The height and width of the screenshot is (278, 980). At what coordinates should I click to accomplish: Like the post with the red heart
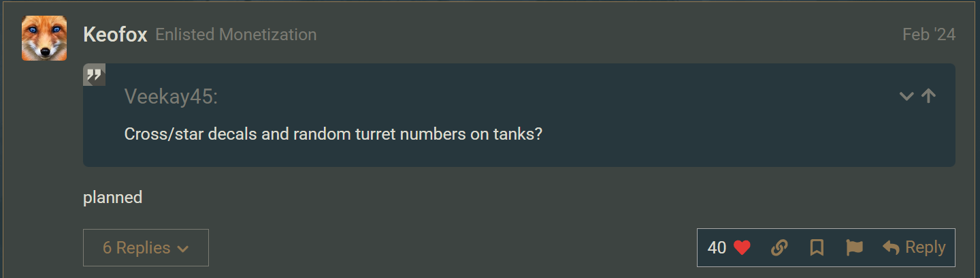tap(742, 248)
